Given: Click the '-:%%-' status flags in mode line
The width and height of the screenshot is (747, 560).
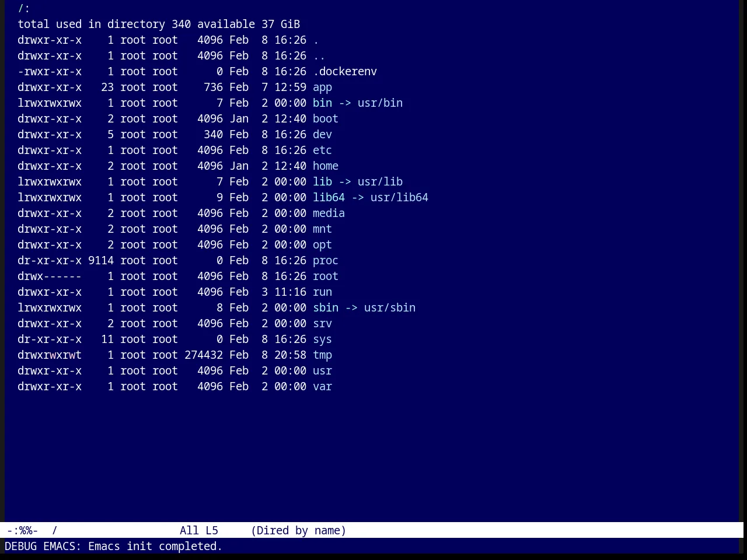Looking at the screenshot, I should [x=22, y=531].
